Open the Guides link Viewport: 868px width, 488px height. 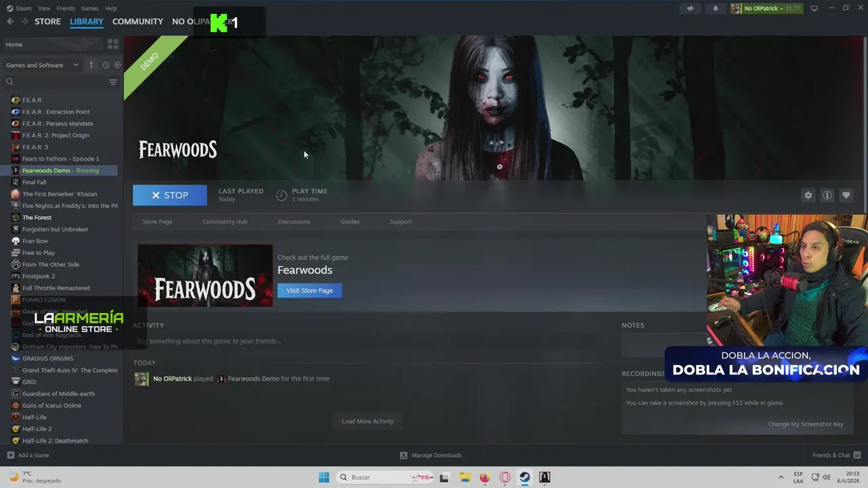click(350, 222)
